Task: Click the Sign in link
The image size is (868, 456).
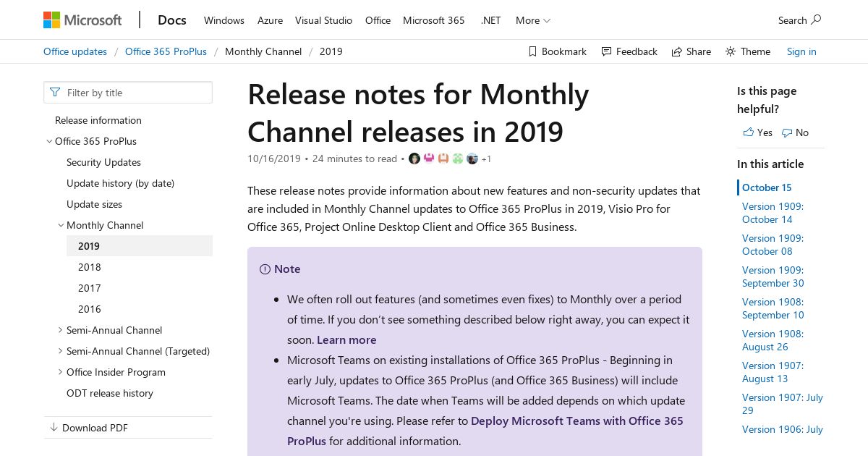Action: [x=801, y=51]
